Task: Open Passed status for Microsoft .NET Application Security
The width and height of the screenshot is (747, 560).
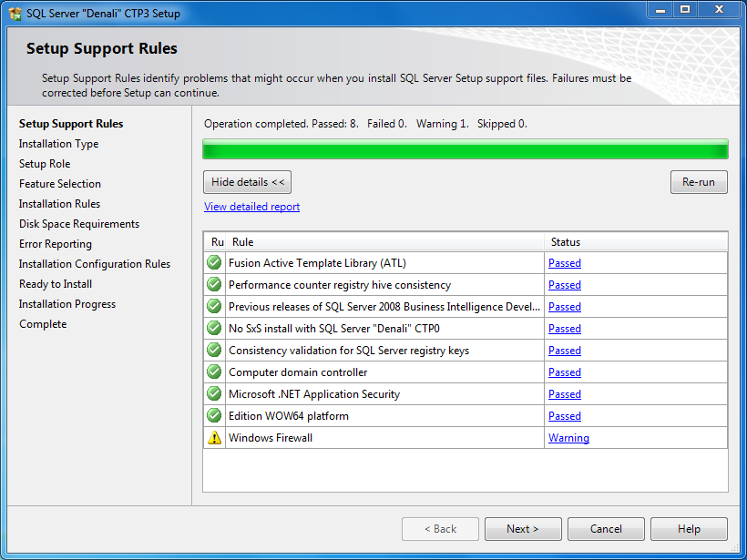Action: 565,394
